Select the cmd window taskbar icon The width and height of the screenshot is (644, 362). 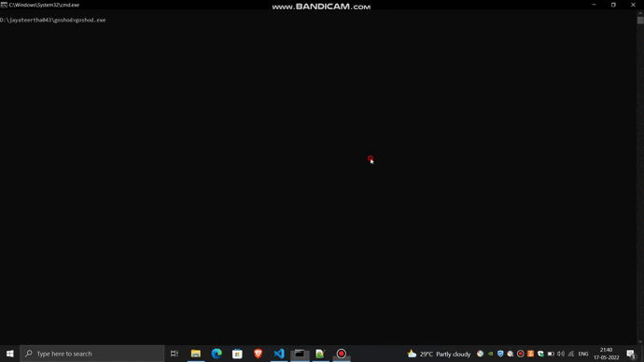coord(300,354)
